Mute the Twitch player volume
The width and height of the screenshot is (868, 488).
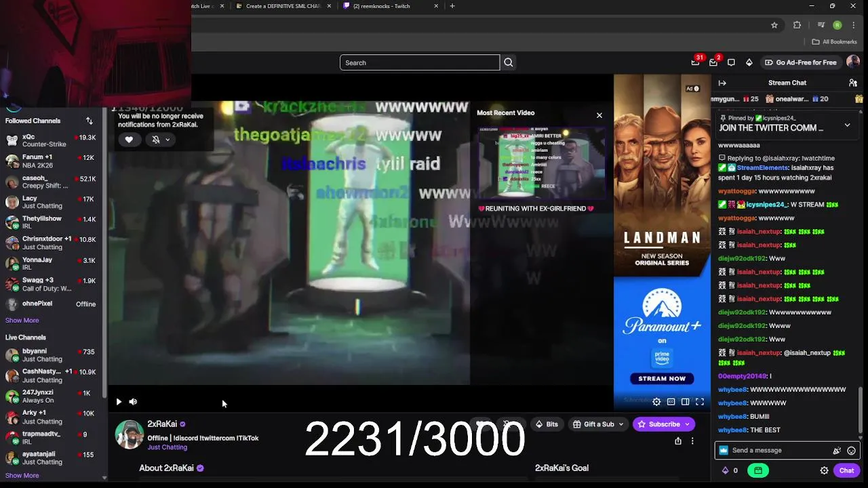pos(133,402)
